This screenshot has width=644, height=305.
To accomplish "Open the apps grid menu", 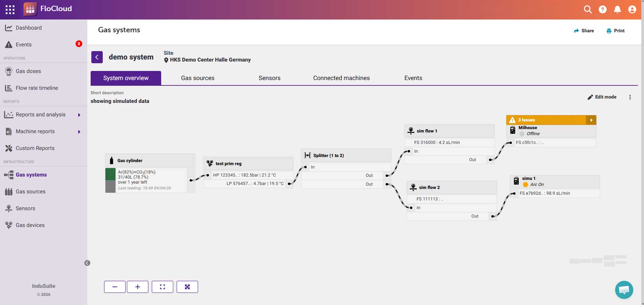I will coord(10,9).
